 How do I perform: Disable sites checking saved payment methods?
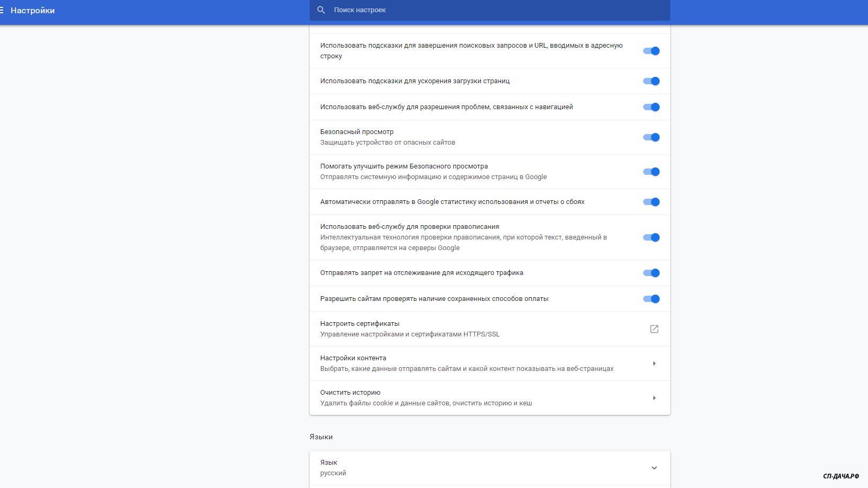click(x=651, y=299)
